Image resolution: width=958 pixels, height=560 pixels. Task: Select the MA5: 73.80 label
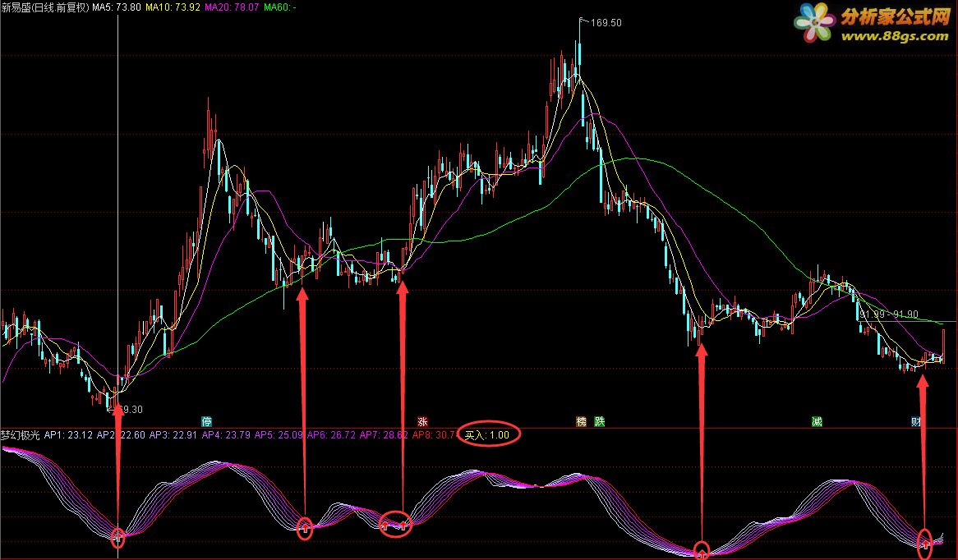click(x=116, y=7)
